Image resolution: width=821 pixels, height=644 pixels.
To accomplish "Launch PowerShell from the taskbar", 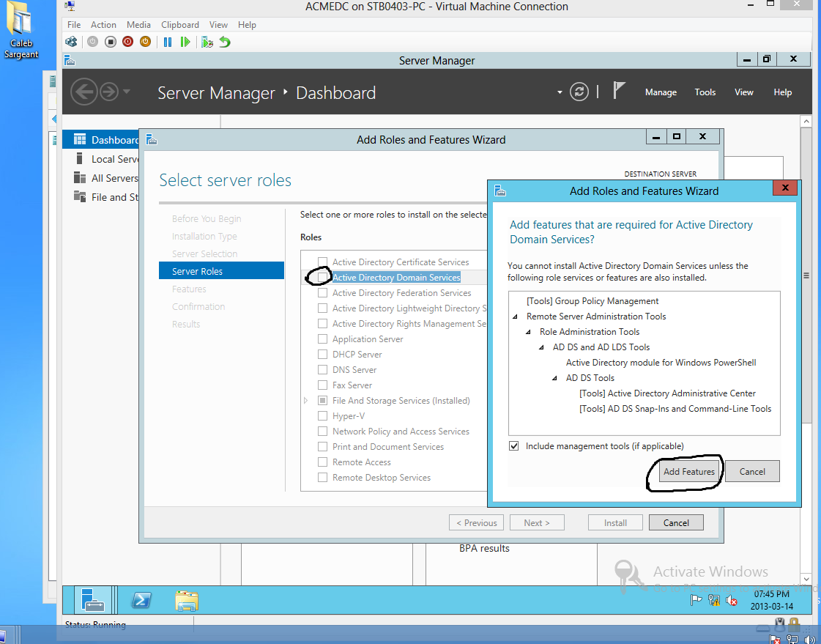I will pyautogui.click(x=141, y=600).
